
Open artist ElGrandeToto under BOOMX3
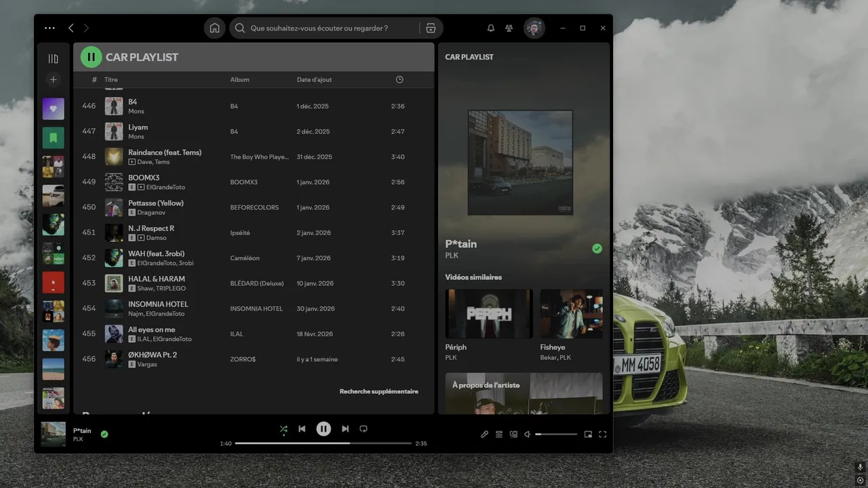click(x=165, y=187)
